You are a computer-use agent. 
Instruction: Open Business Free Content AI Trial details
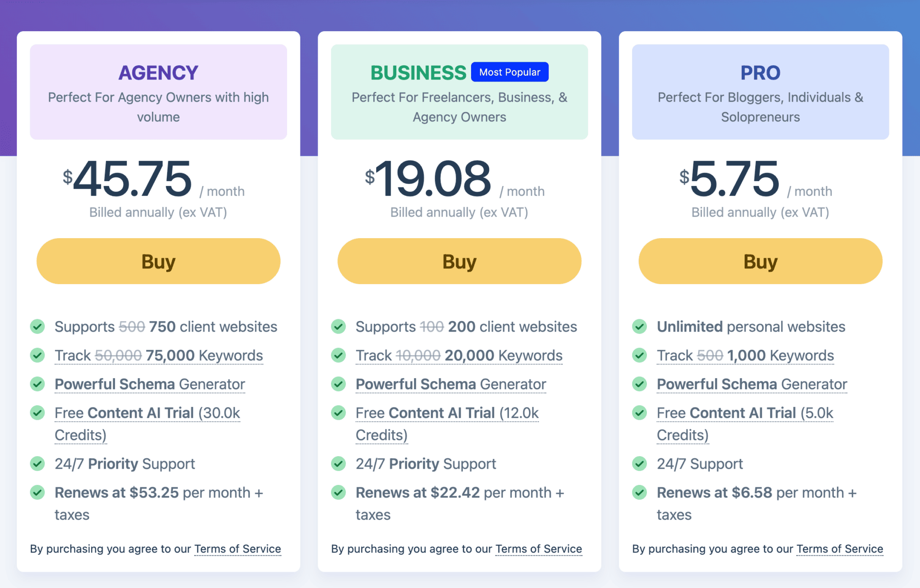click(x=447, y=413)
